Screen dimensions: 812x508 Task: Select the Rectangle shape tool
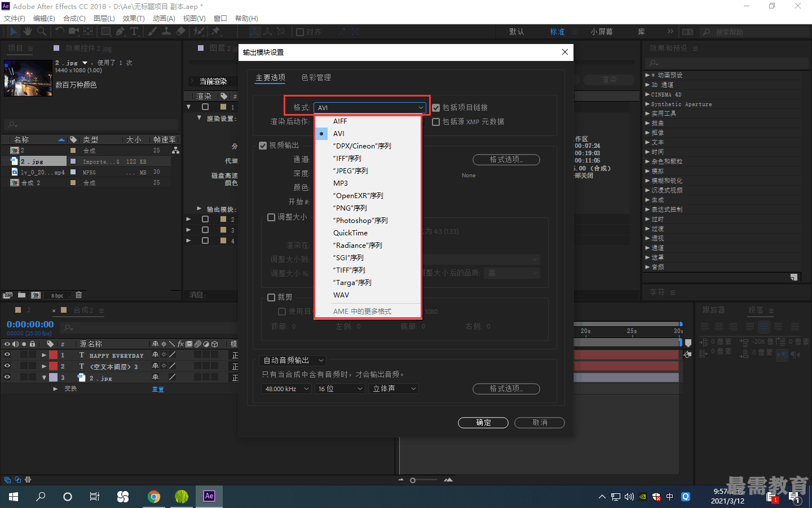click(106, 32)
